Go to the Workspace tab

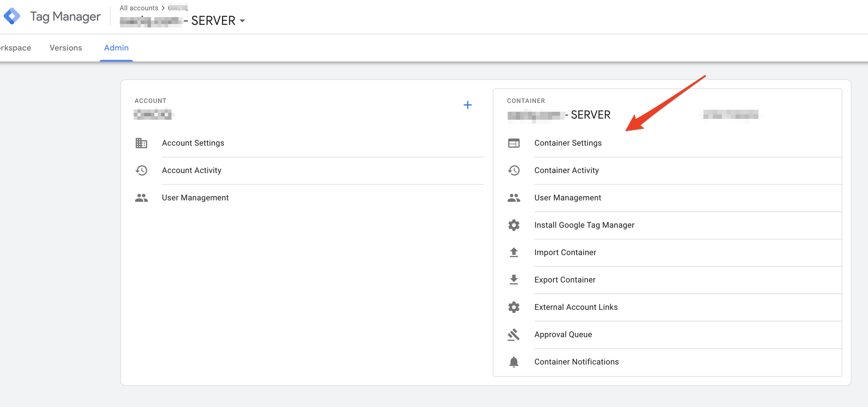(16, 48)
